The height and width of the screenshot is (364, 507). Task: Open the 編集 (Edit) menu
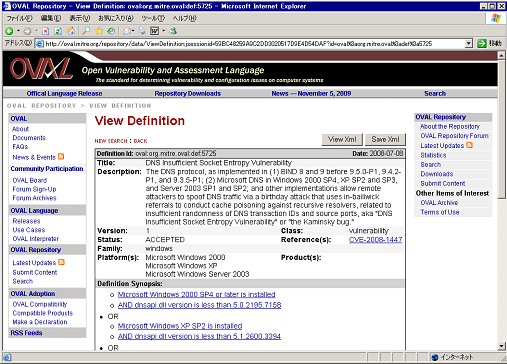[x=51, y=18]
